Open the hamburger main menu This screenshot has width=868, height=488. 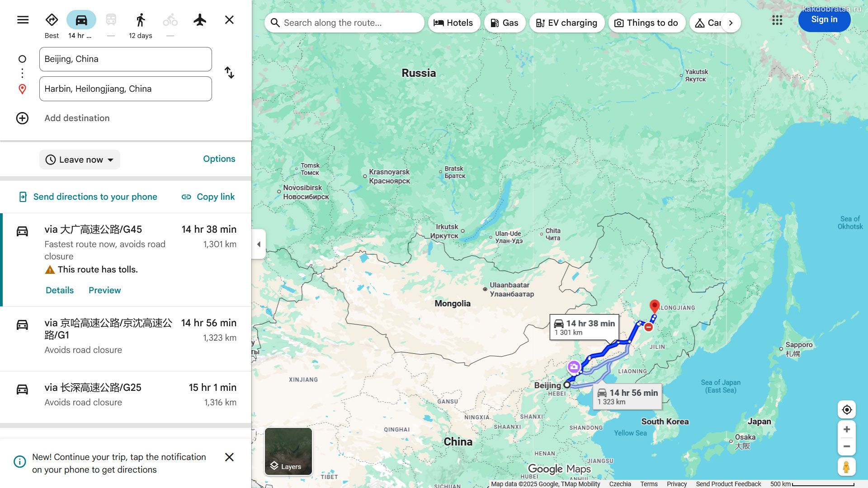[x=23, y=20]
